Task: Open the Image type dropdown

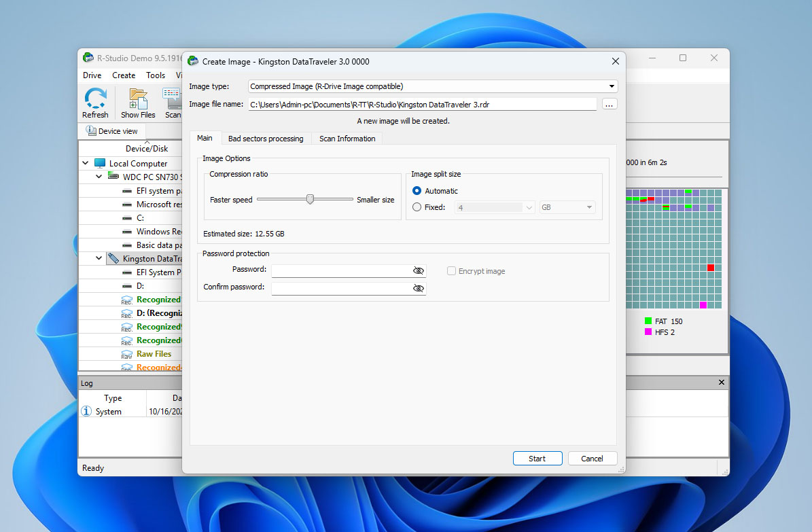Action: [x=611, y=86]
